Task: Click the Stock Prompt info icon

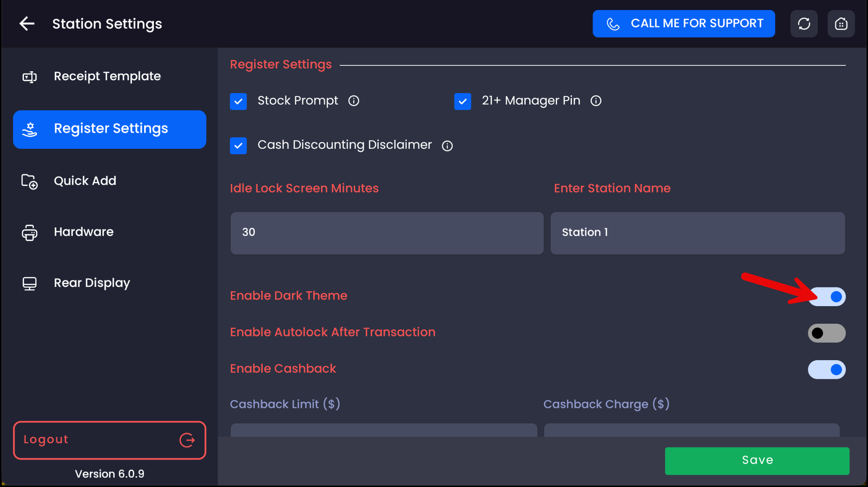Action: coord(354,101)
